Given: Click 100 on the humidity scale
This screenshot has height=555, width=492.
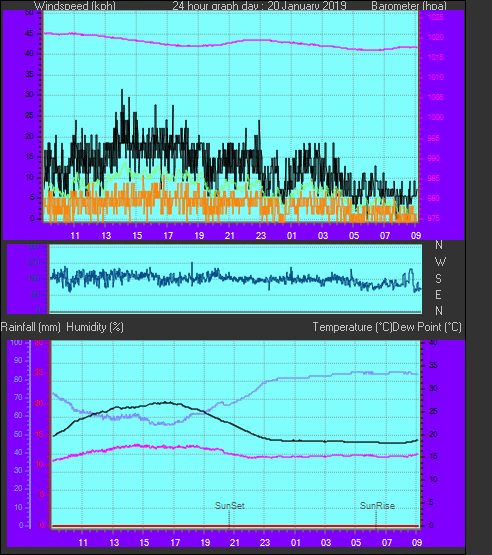Looking at the screenshot, I should [x=16, y=342].
